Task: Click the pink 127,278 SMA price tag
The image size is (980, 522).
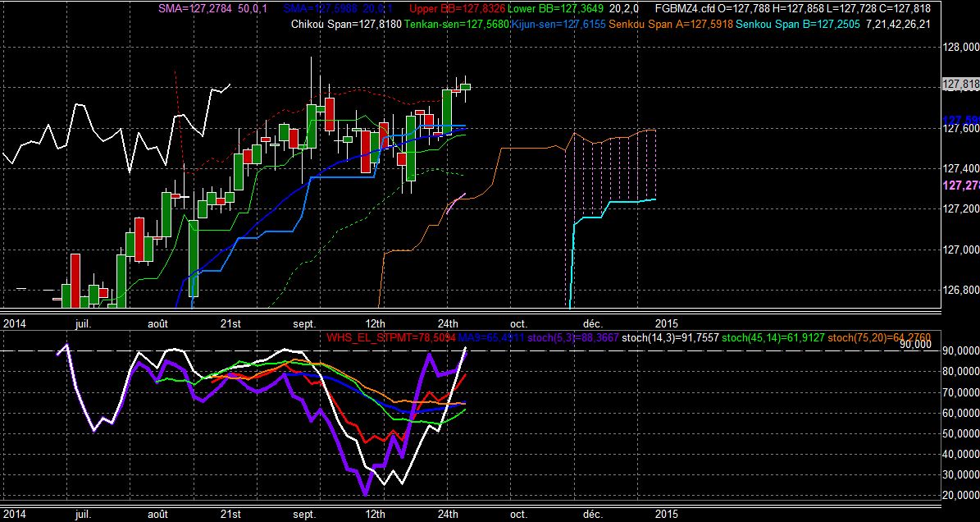Action: tap(960, 185)
